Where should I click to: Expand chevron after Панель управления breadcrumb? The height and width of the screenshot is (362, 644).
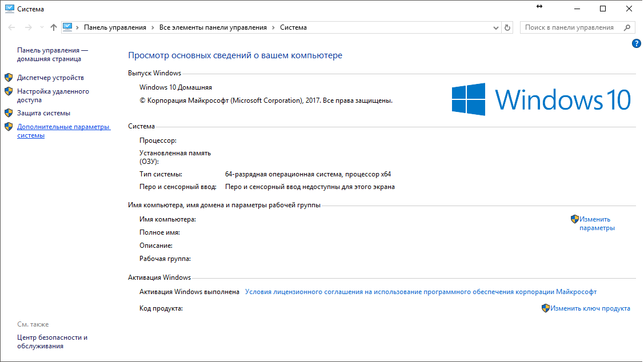[153, 27]
